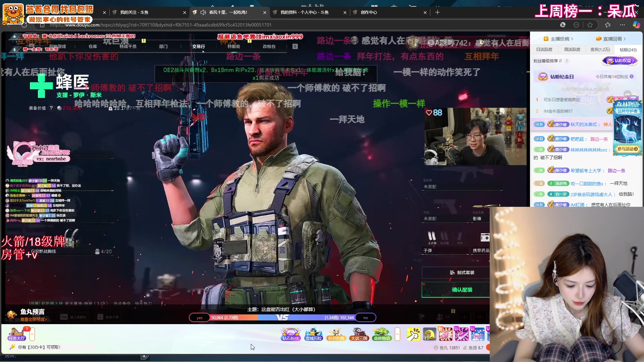Click the streamer webcam inset thumbnail
The image size is (644, 362).
[475, 136]
